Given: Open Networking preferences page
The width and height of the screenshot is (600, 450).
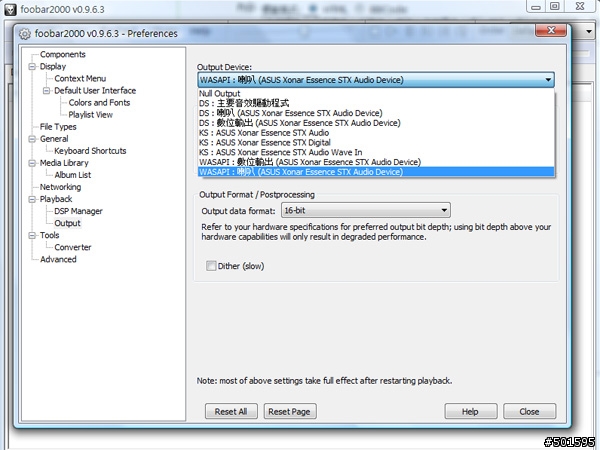Looking at the screenshot, I should [60, 187].
